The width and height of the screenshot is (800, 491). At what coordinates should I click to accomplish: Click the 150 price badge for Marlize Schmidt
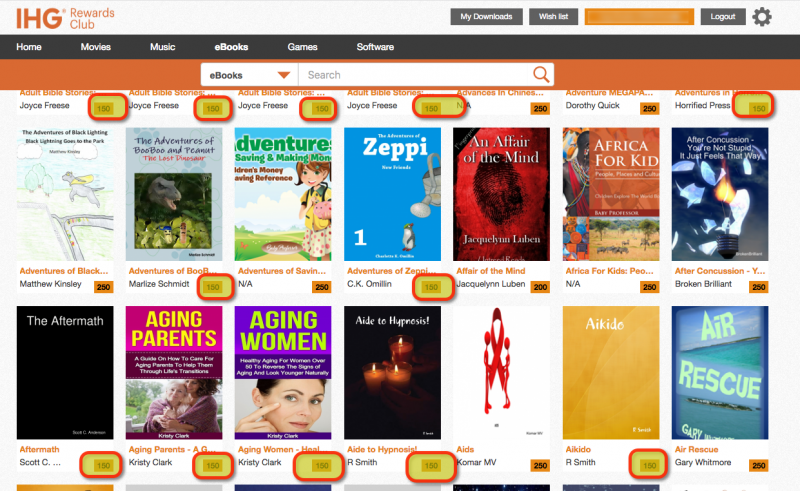[x=213, y=287]
